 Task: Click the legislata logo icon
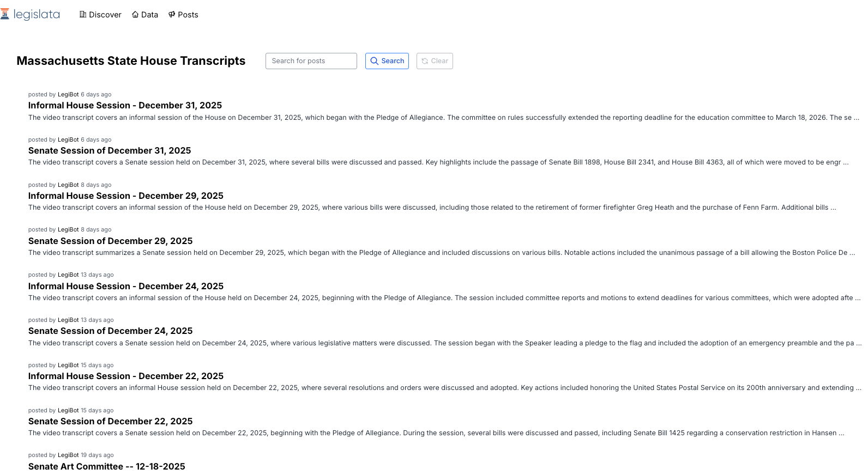[5, 14]
